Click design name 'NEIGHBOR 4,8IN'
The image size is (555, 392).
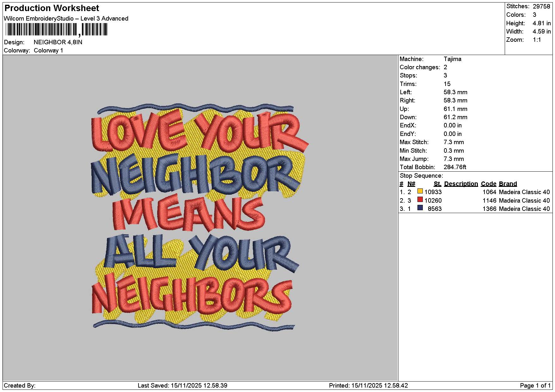pyautogui.click(x=58, y=42)
